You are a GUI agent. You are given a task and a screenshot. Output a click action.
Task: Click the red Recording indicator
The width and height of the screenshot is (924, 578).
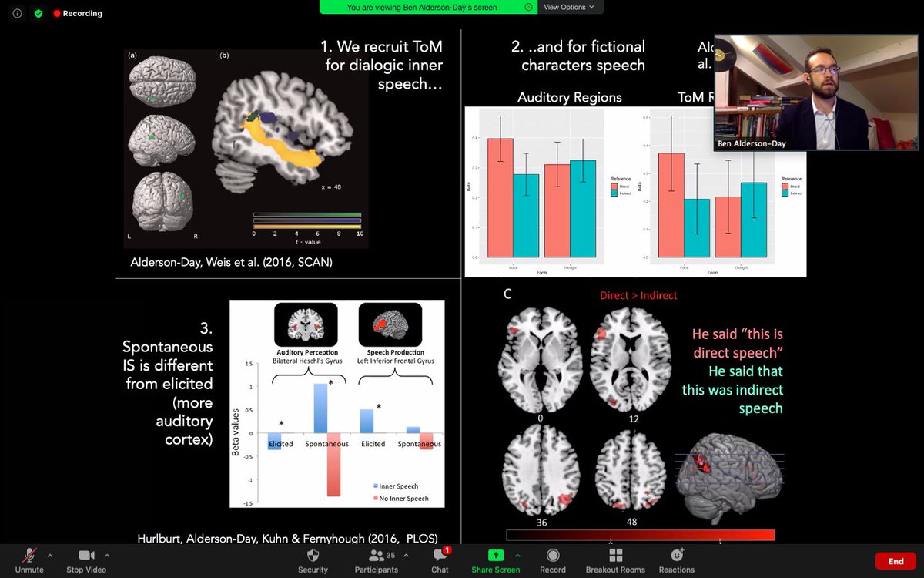tap(77, 13)
